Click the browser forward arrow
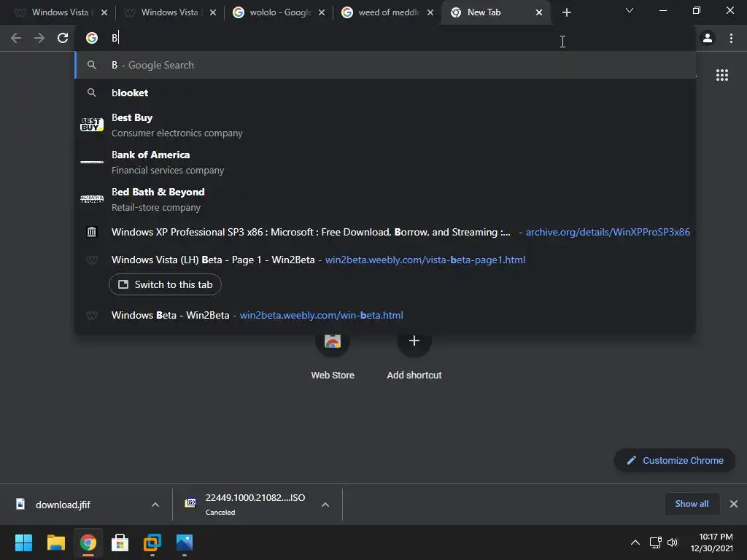The height and width of the screenshot is (560, 747). 39,38
